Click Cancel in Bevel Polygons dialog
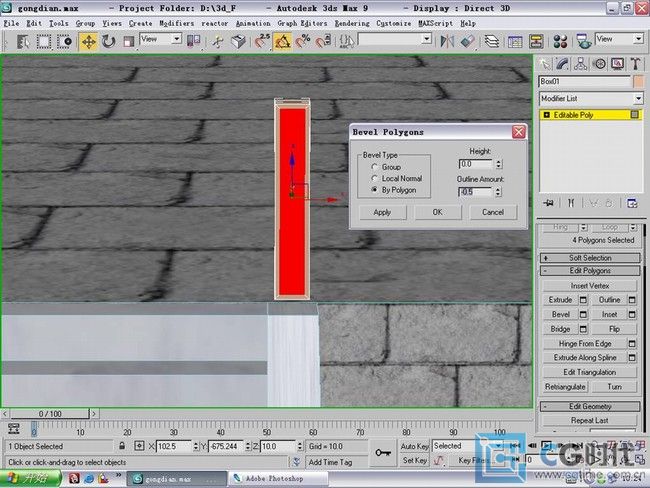The height and width of the screenshot is (488, 650). [493, 212]
